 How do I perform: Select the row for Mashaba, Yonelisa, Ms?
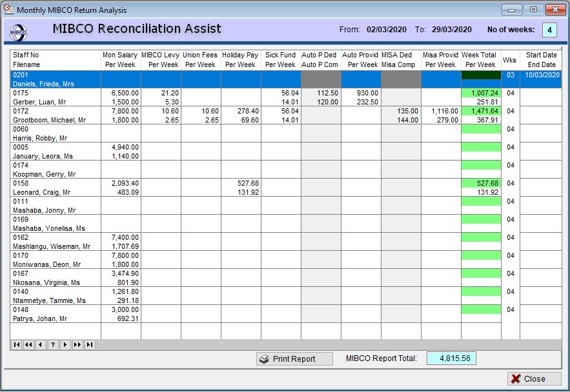(286, 224)
